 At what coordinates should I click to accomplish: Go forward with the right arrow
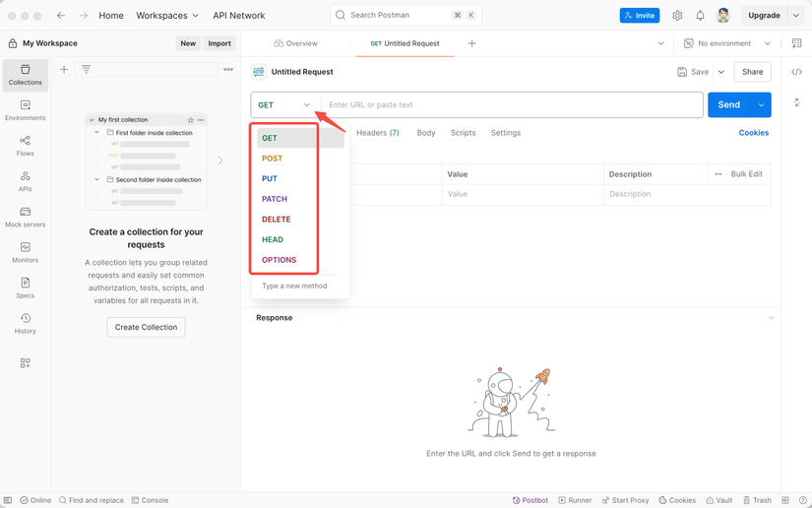tap(84, 16)
